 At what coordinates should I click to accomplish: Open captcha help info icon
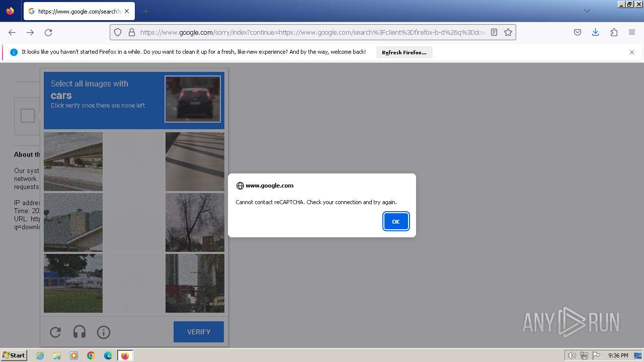tap(104, 332)
